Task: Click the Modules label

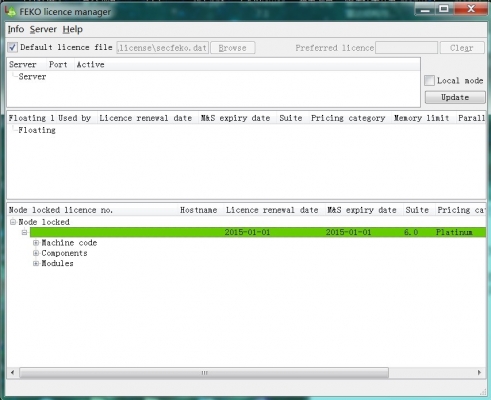Action: coord(57,263)
